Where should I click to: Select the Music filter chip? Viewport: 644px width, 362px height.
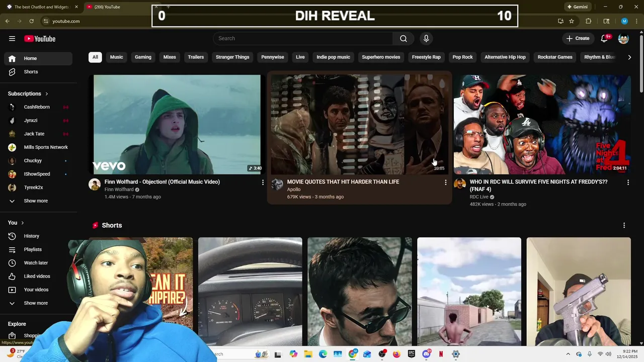click(116, 57)
